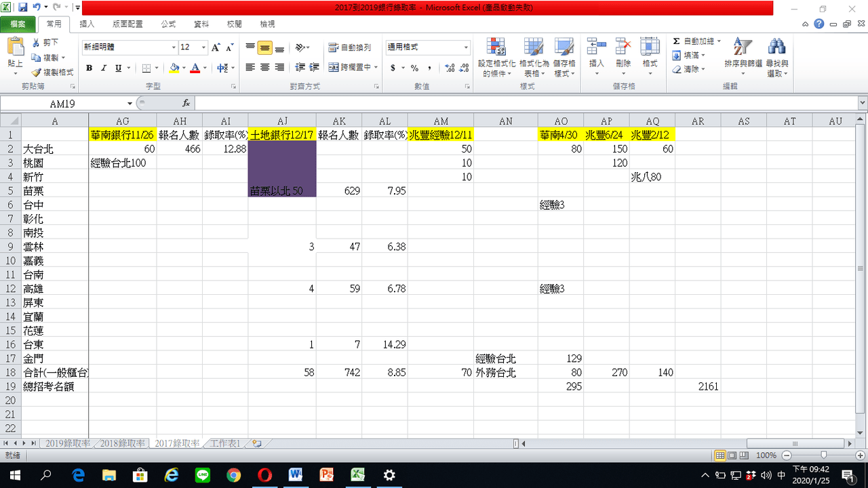Click the zoom slider handle

pos(823,455)
